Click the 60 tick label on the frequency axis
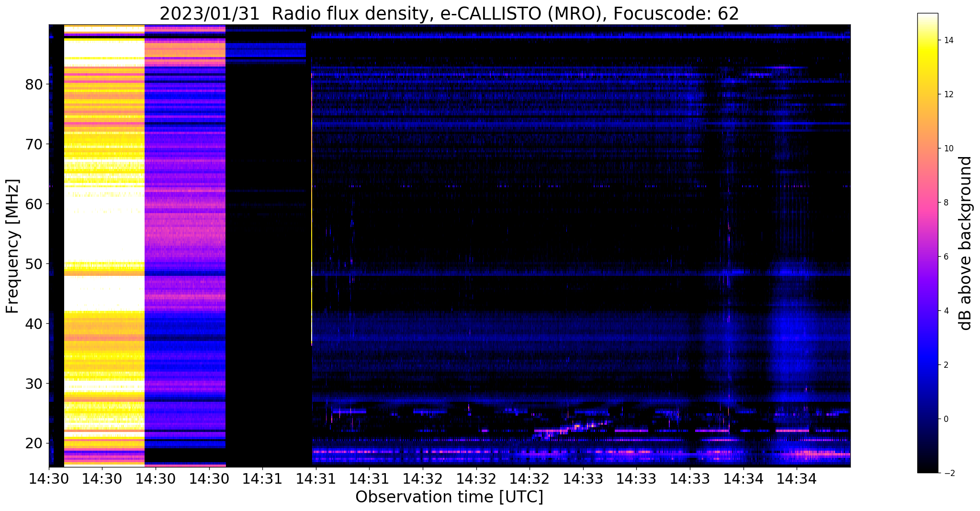Image resolution: width=980 pixels, height=511 pixels. click(34, 204)
